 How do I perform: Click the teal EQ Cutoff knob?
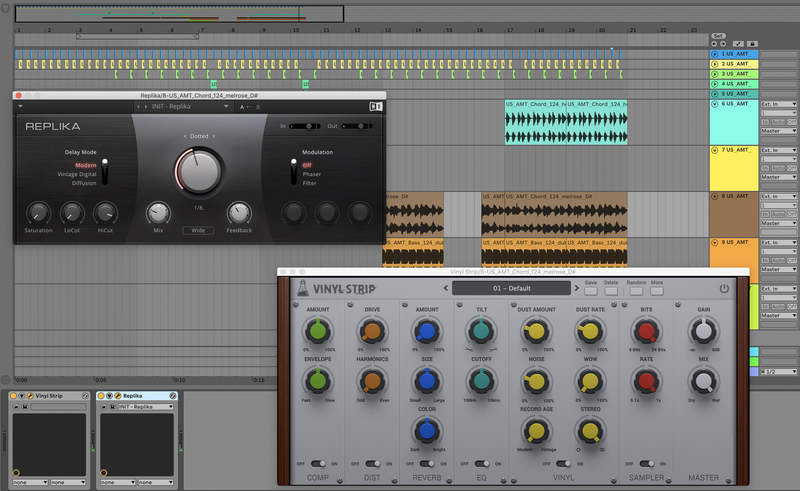481,381
